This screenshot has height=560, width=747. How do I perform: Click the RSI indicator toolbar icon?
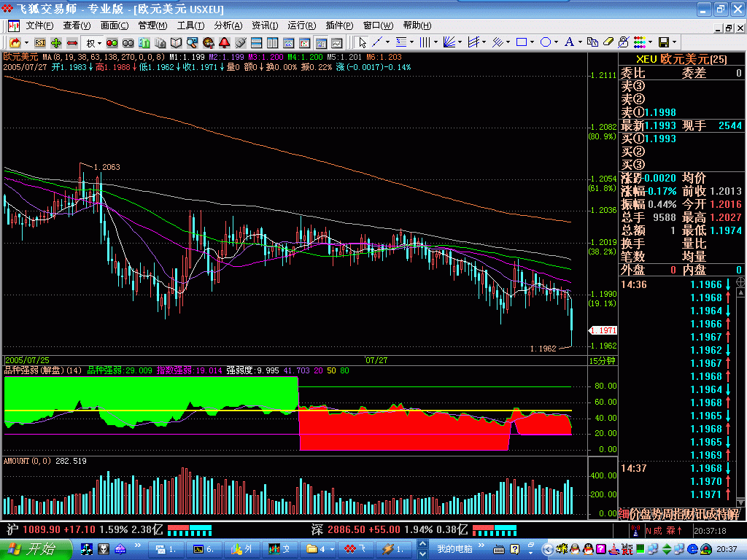(40, 43)
